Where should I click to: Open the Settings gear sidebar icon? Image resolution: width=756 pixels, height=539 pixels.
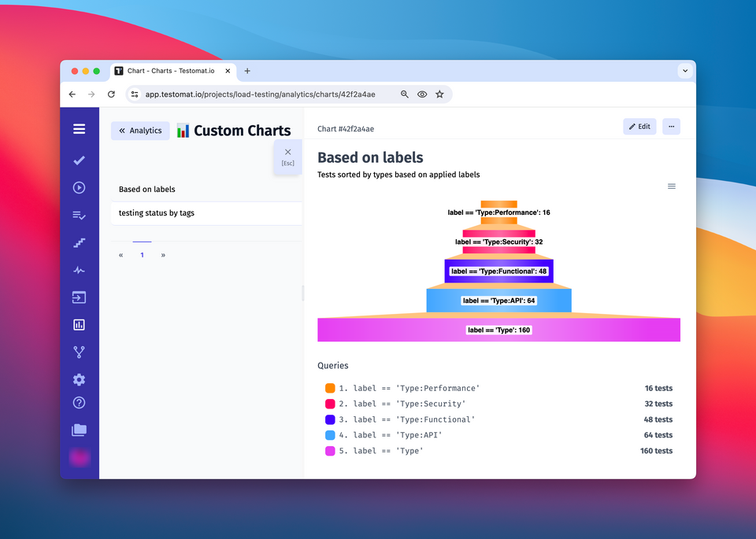[x=79, y=379]
